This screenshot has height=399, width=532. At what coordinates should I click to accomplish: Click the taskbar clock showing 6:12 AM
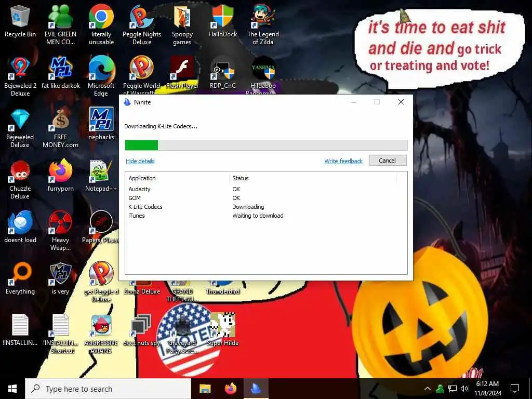[487, 389]
